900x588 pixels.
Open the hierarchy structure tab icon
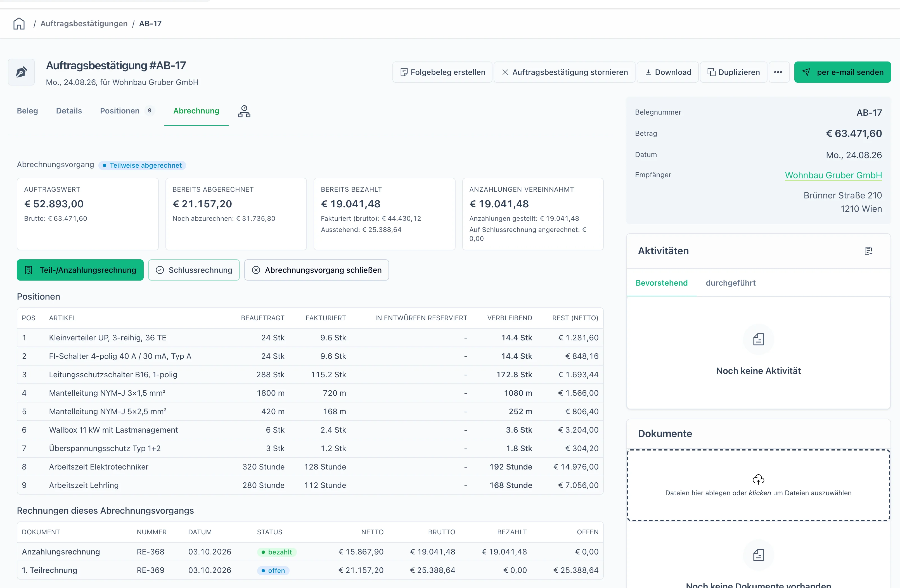click(244, 111)
